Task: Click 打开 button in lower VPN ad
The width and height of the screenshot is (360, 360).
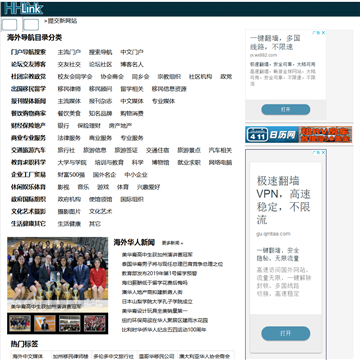Action: 286,333
